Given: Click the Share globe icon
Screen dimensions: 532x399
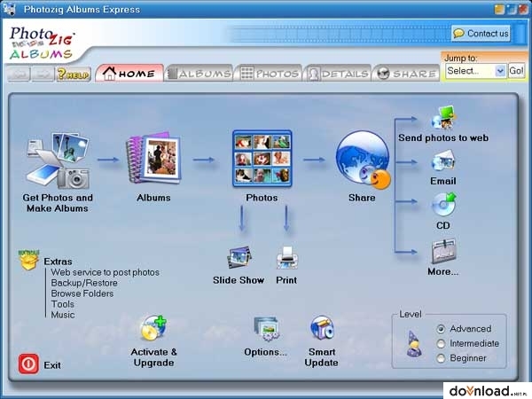Looking at the screenshot, I should click(363, 160).
